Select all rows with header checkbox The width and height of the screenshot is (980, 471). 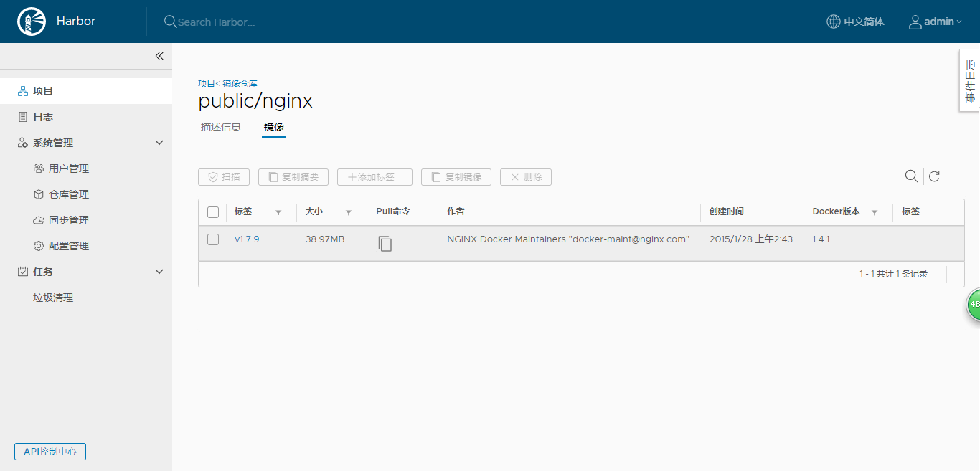coord(213,212)
